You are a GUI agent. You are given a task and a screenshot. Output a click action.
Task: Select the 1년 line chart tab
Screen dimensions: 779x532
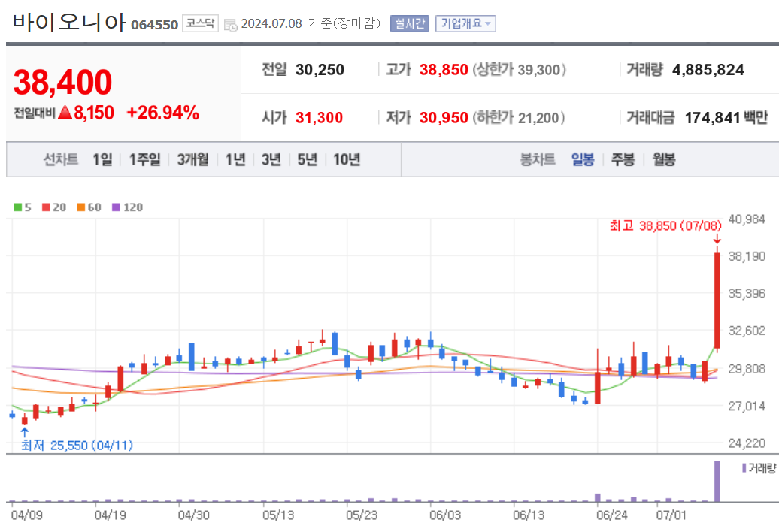235,159
